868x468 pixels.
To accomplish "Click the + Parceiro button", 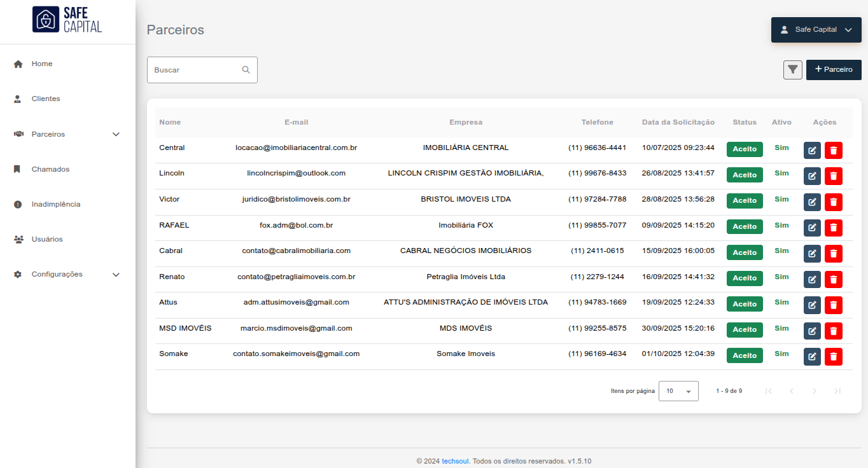I will coord(834,70).
